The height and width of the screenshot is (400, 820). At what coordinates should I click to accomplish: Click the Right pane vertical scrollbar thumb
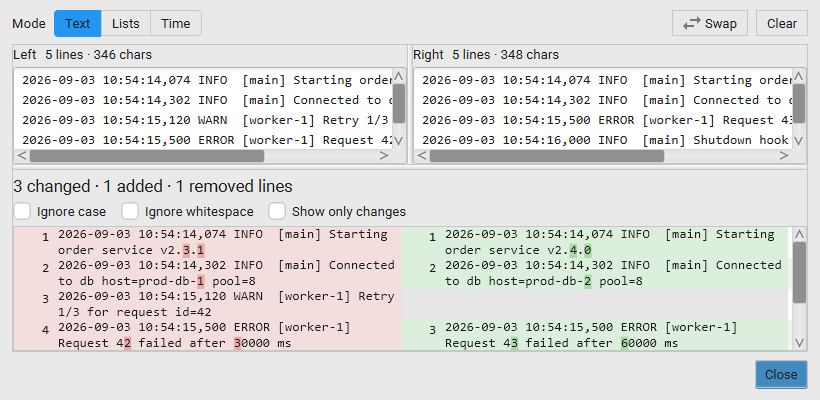coord(799,104)
